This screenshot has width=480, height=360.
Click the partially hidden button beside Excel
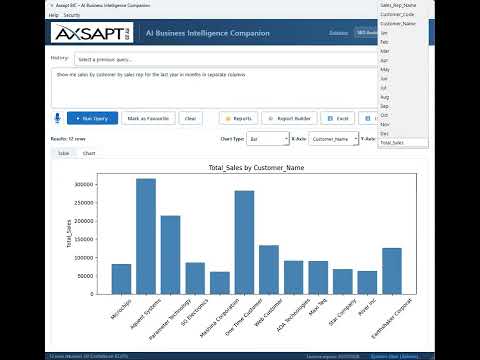(368, 118)
